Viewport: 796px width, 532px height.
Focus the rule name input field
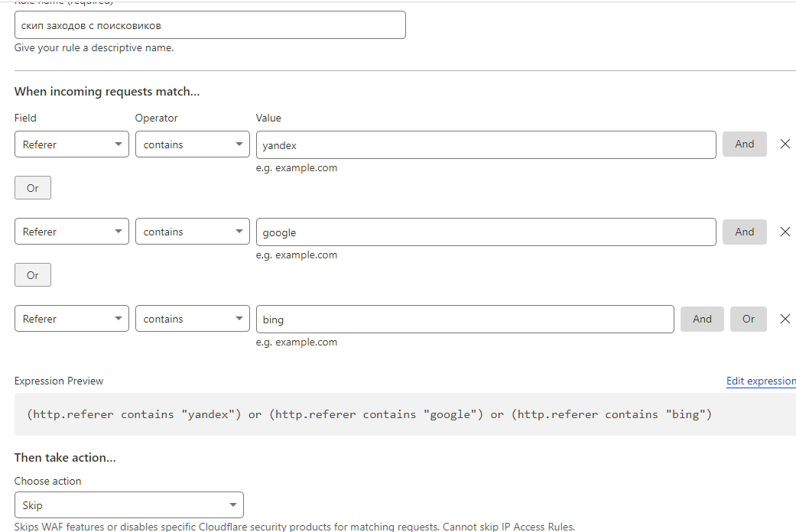(x=210, y=25)
